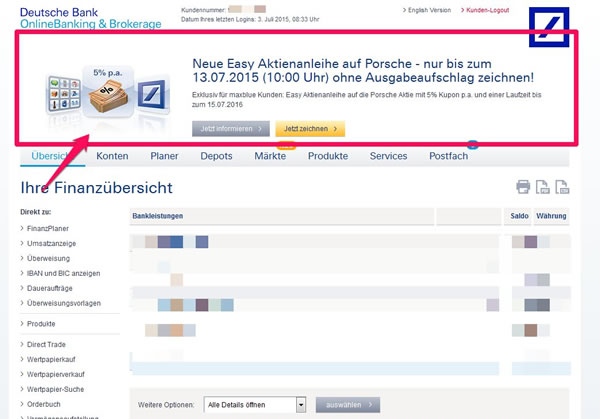Click the promotional 5% p.a. banner image

108,94
